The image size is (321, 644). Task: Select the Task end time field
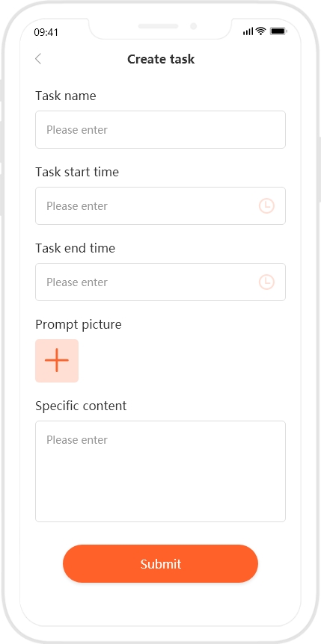click(160, 282)
